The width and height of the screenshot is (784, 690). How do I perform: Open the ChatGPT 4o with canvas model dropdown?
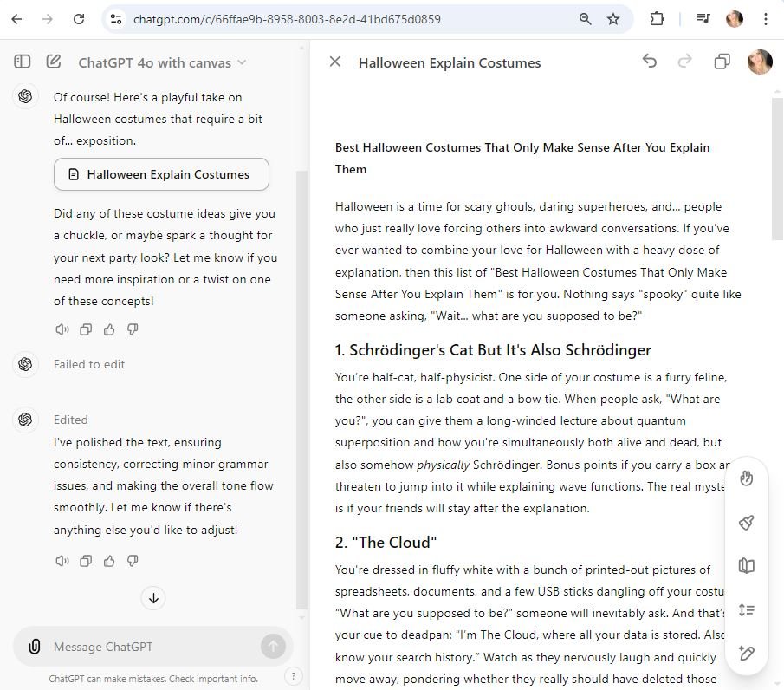pyautogui.click(x=162, y=62)
